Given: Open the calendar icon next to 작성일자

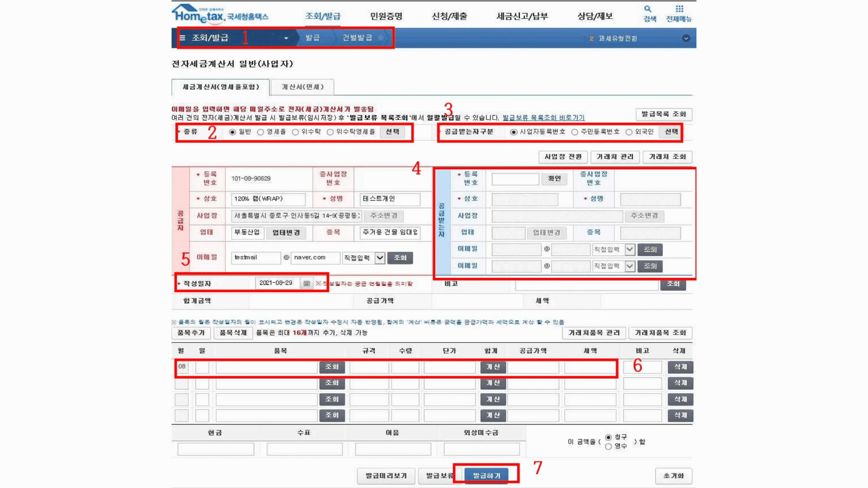Looking at the screenshot, I should (x=306, y=283).
